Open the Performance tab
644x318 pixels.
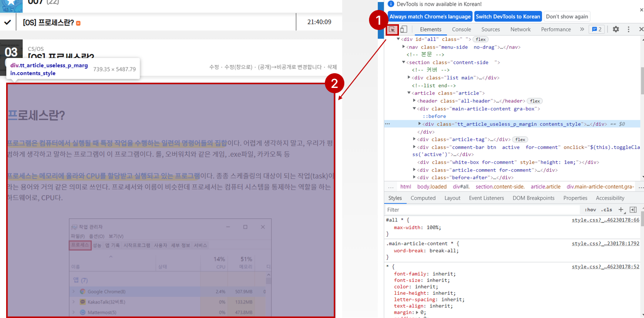[556, 29]
